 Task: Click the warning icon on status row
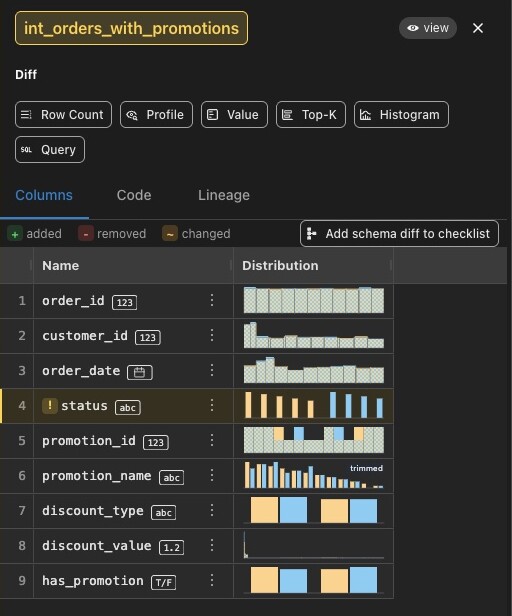(x=50, y=406)
